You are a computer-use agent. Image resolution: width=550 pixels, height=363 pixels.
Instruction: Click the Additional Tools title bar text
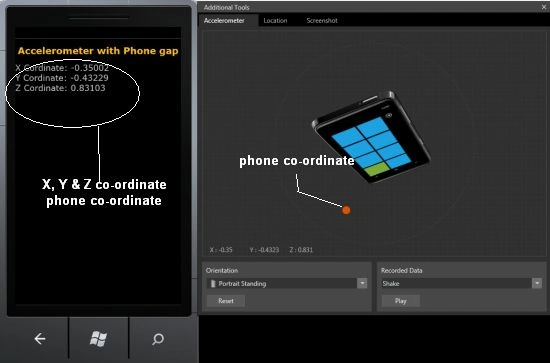227,7
